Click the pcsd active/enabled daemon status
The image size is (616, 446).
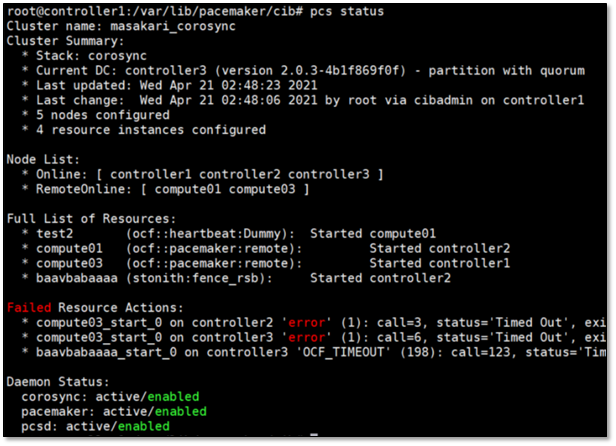[x=95, y=426]
